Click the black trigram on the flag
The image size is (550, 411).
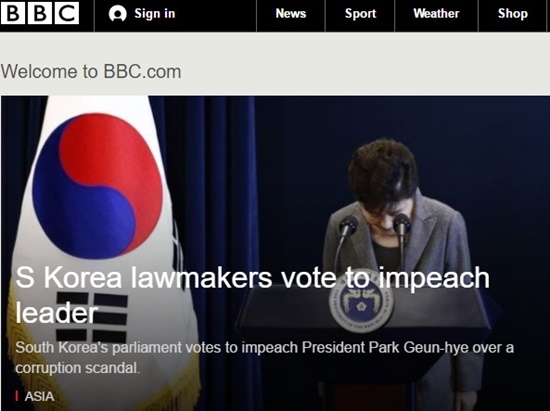[92, 317]
